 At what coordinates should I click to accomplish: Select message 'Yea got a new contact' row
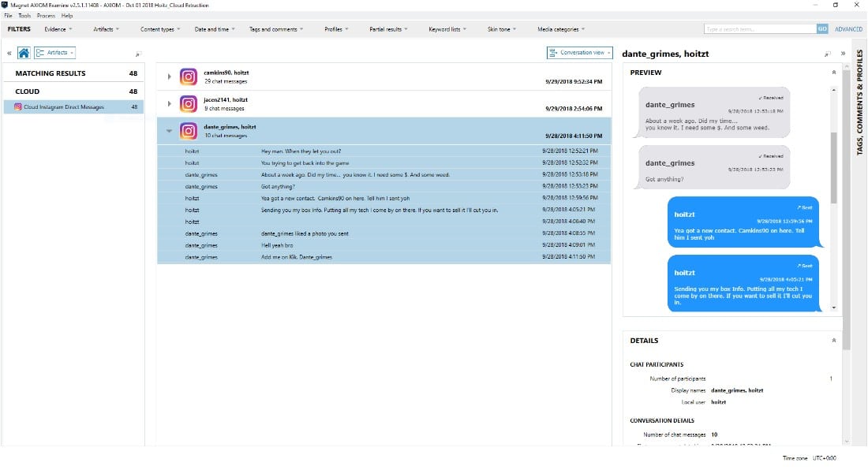384,198
